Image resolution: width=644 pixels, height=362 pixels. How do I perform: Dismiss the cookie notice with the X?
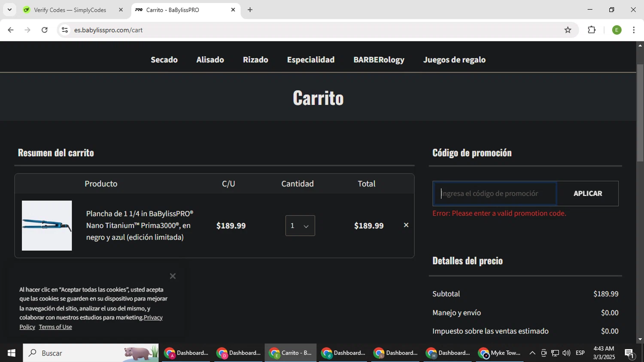coord(173,276)
